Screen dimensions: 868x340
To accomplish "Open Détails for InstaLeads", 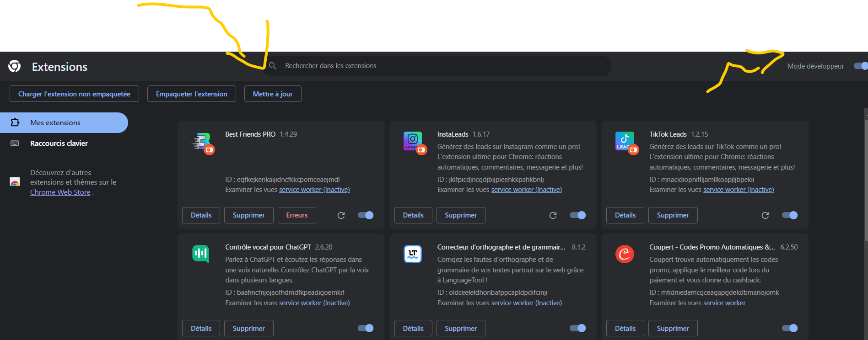I will (x=413, y=215).
